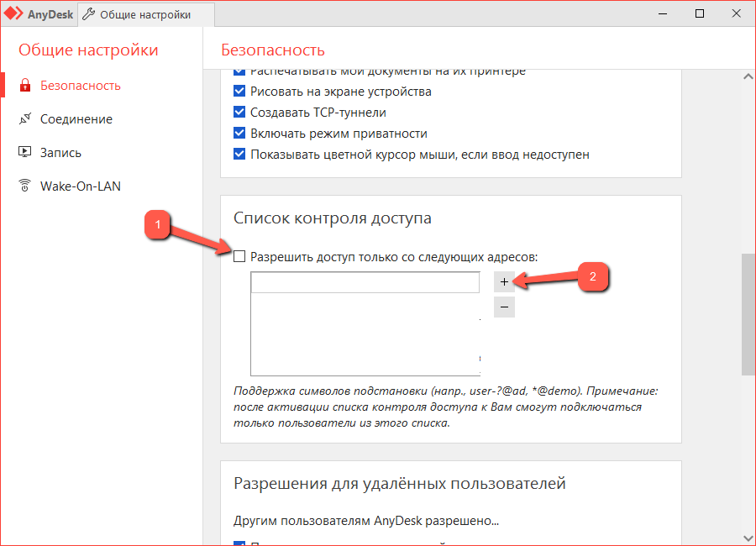Toggle Распечатывать мои документы checkbox
The width and height of the screenshot is (756, 546).
[239, 72]
